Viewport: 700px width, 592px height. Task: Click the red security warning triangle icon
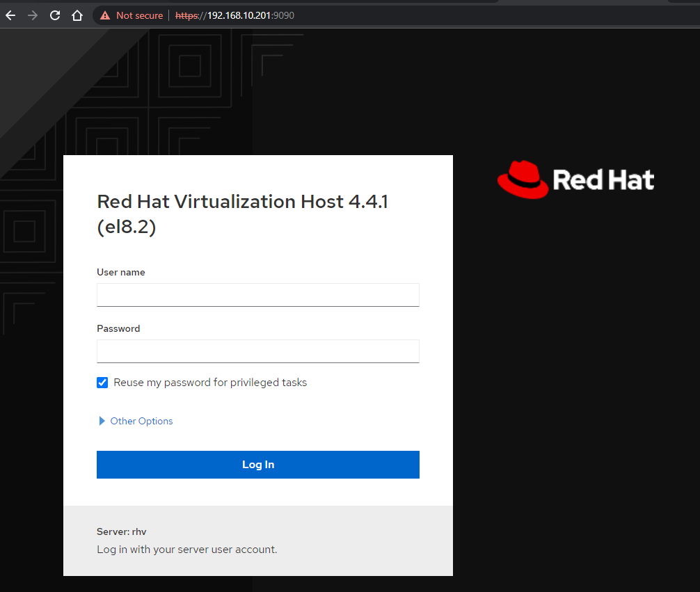tap(105, 15)
